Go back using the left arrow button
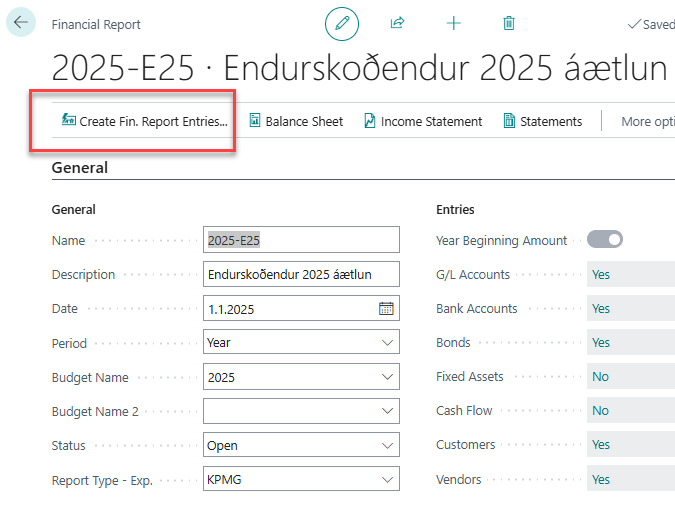The image size is (675, 515). tap(21, 22)
